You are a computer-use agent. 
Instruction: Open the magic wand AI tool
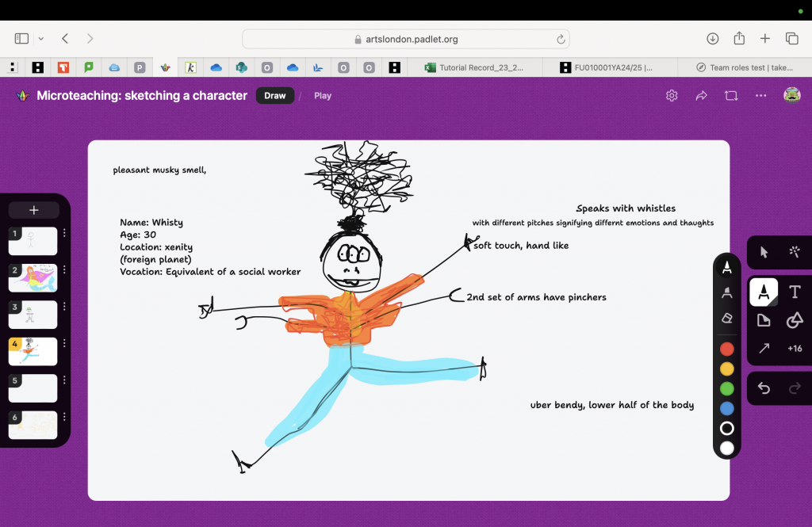795,252
